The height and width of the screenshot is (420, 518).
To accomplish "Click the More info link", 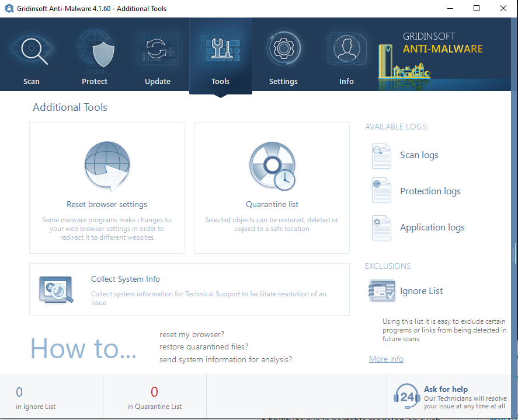I will coord(386,359).
